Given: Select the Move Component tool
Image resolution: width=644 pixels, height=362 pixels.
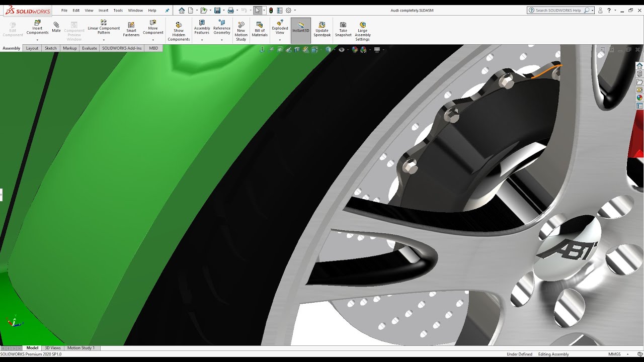Looking at the screenshot, I should tap(153, 27).
